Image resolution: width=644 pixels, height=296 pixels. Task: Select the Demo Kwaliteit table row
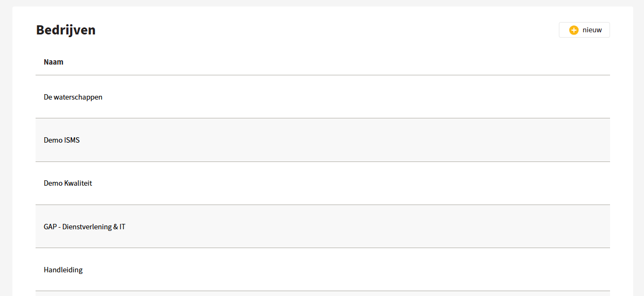(322, 184)
